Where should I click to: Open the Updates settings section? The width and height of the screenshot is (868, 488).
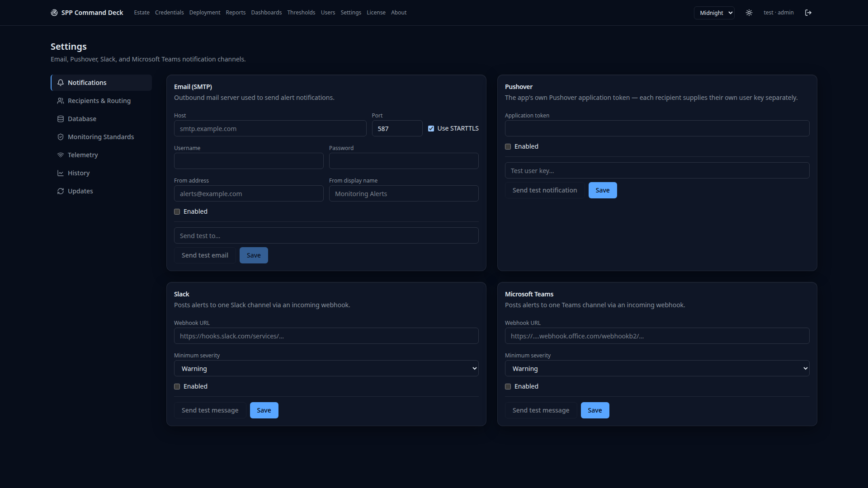pos(101,191)
